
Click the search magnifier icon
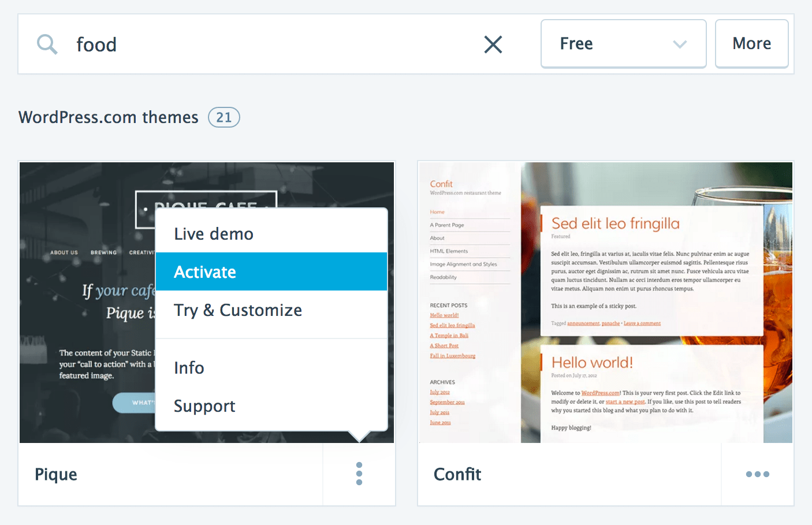click(x=47, y=44)
